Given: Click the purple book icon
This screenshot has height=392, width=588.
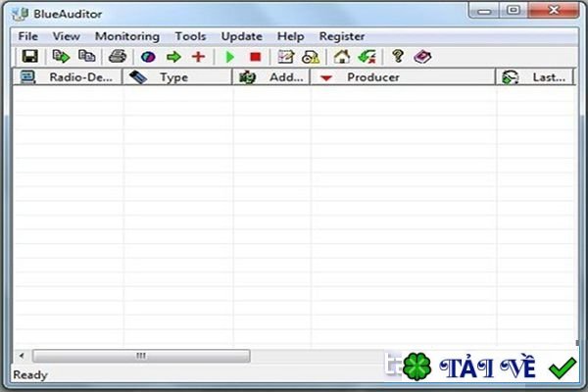Looking at the screenshot, I should 422,57.
